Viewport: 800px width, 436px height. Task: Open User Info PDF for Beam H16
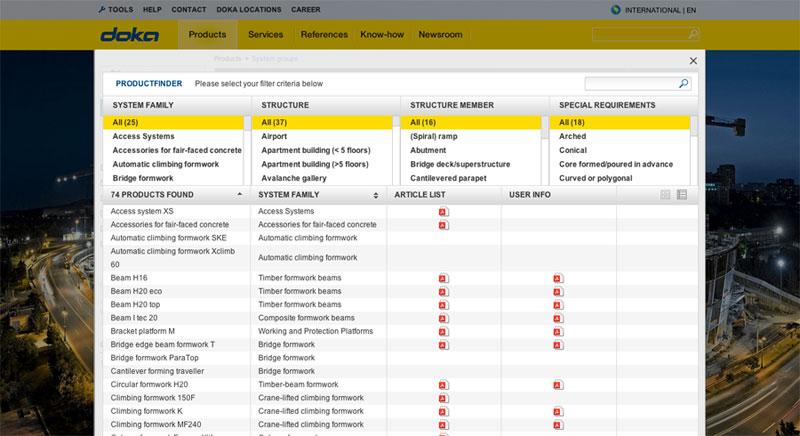[x=558, y=278]
